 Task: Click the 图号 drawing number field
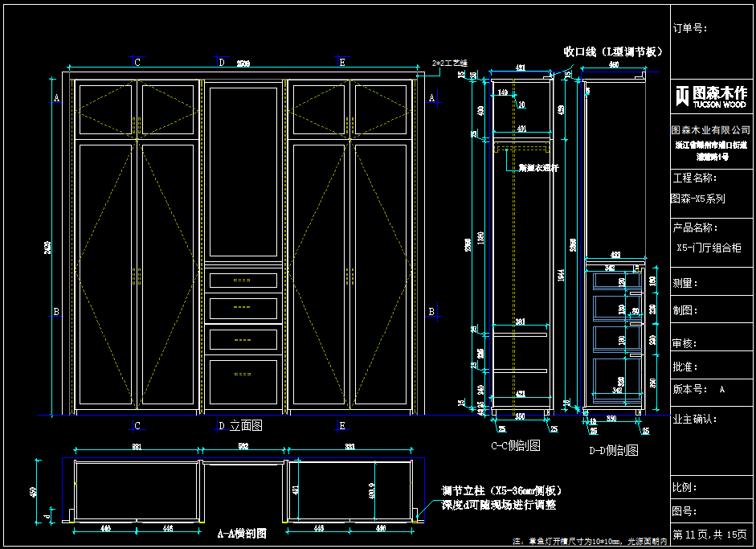685,511
